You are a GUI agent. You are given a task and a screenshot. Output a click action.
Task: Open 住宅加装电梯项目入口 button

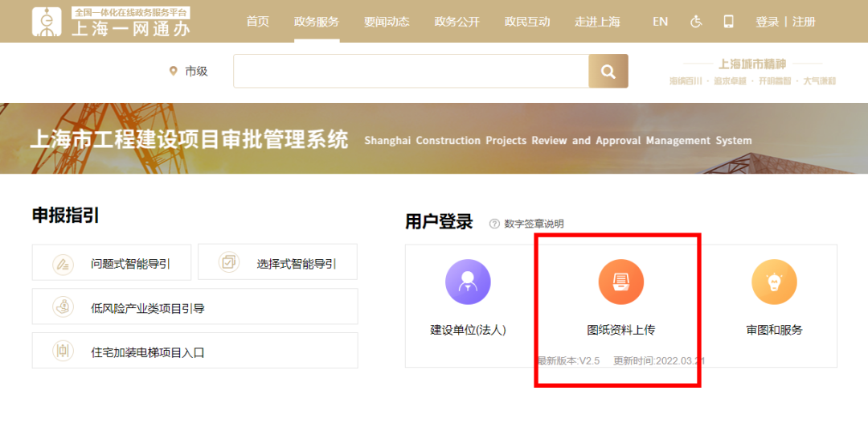coord(194,351)
